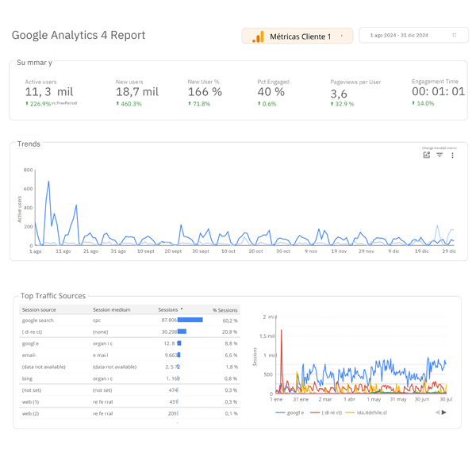
Task: Click the change trended metric chart icon
Action: tap(427, 155)
